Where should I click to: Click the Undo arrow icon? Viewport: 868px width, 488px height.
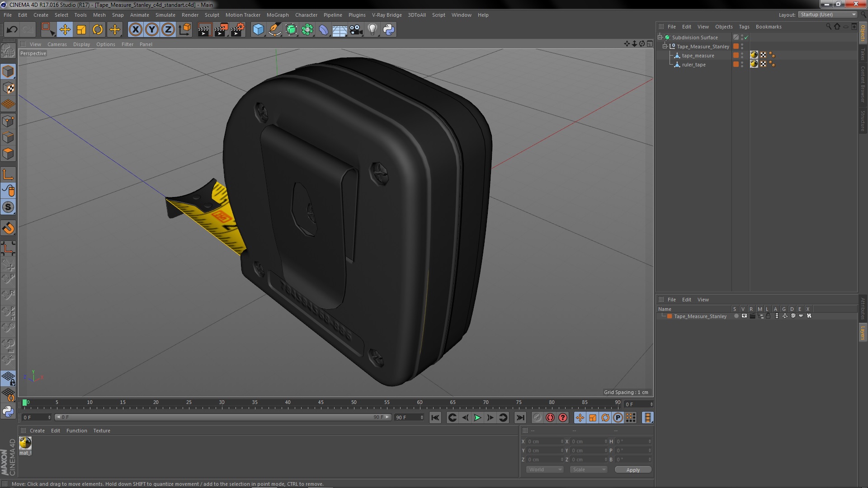12,30
